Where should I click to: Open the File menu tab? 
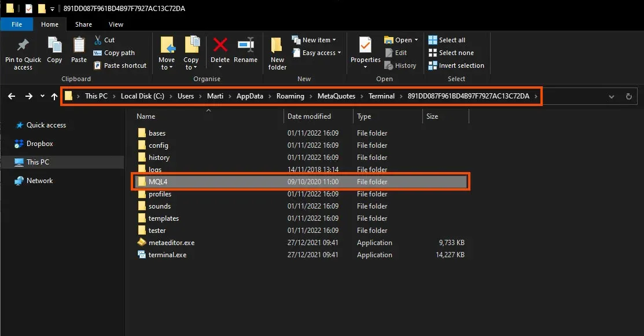pyautogui.click(x=17, y=24)
